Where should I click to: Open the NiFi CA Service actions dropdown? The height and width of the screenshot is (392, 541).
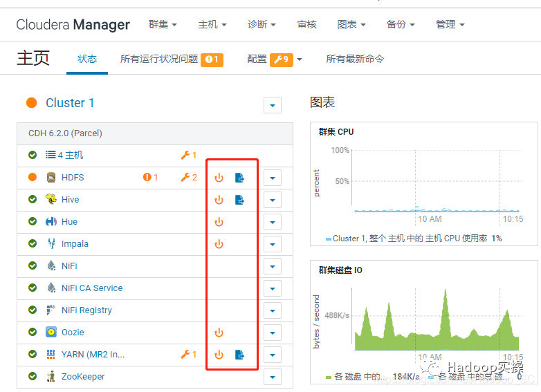[273, 288]
